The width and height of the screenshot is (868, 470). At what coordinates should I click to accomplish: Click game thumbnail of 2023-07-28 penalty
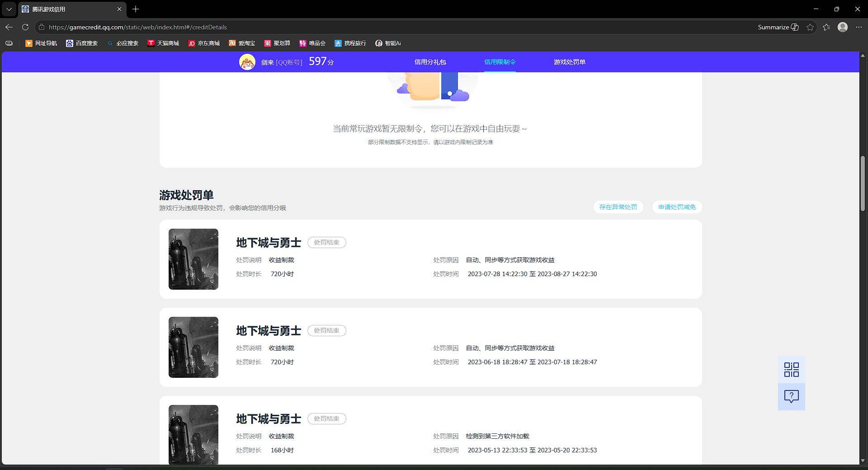(193, 259)
